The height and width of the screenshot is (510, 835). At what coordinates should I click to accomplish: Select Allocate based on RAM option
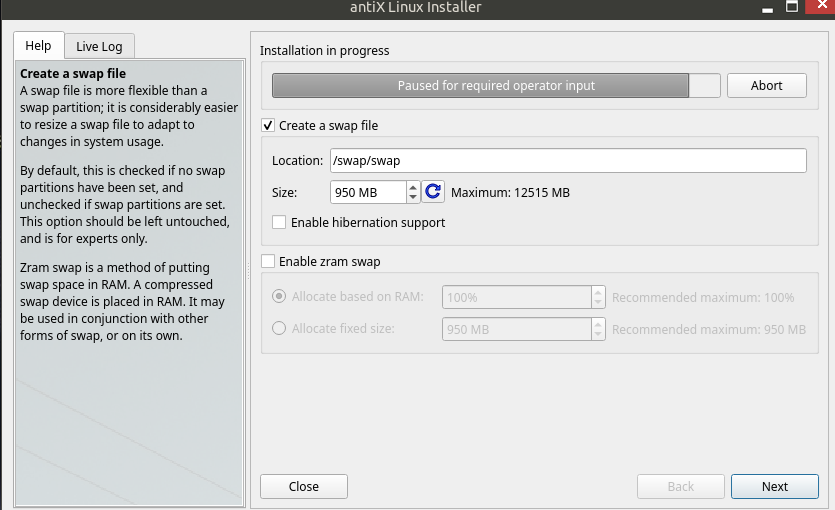tap(279, 297)
